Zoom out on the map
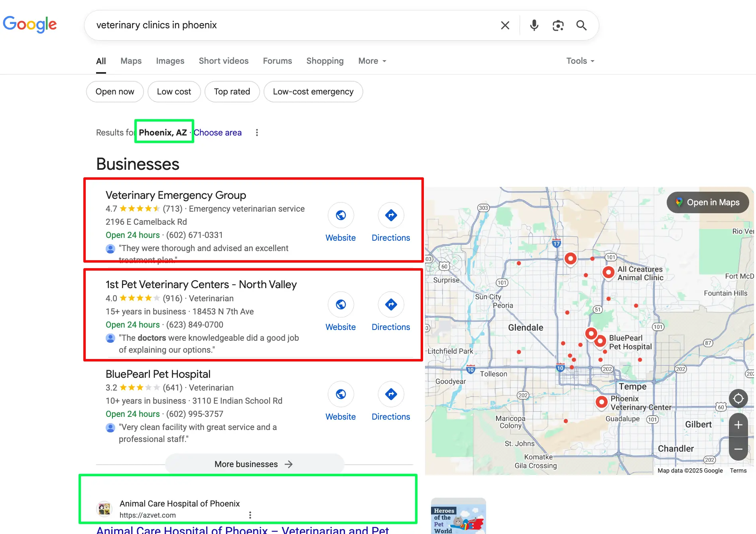Screen dimensions: 756x534 pos(738,449)
